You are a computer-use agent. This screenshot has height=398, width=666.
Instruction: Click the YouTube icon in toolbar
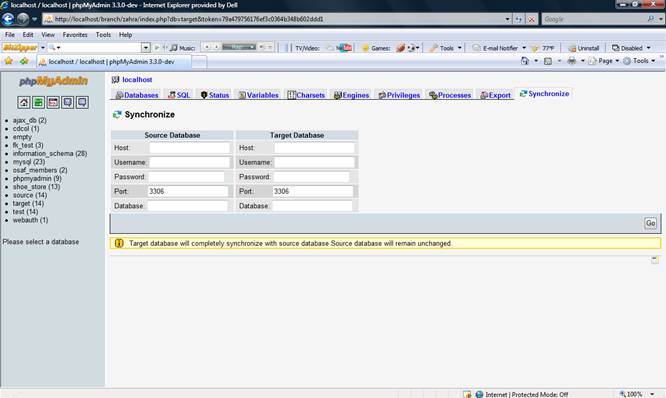[344, 48]
